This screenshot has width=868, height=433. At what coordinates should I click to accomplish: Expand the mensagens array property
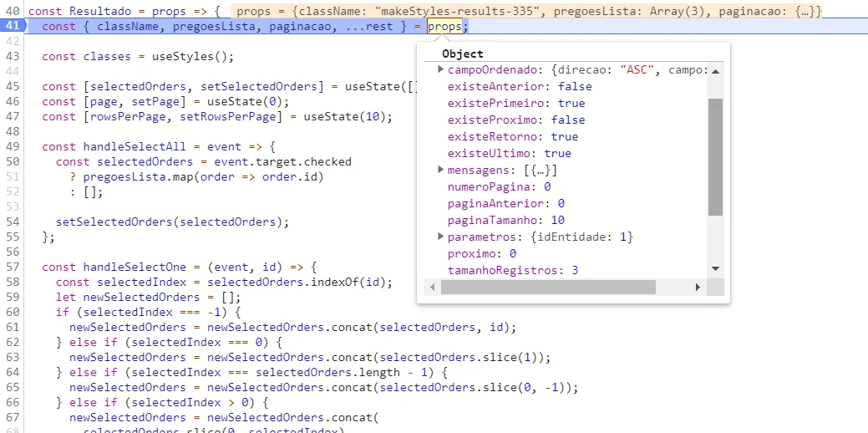[440, 170]
